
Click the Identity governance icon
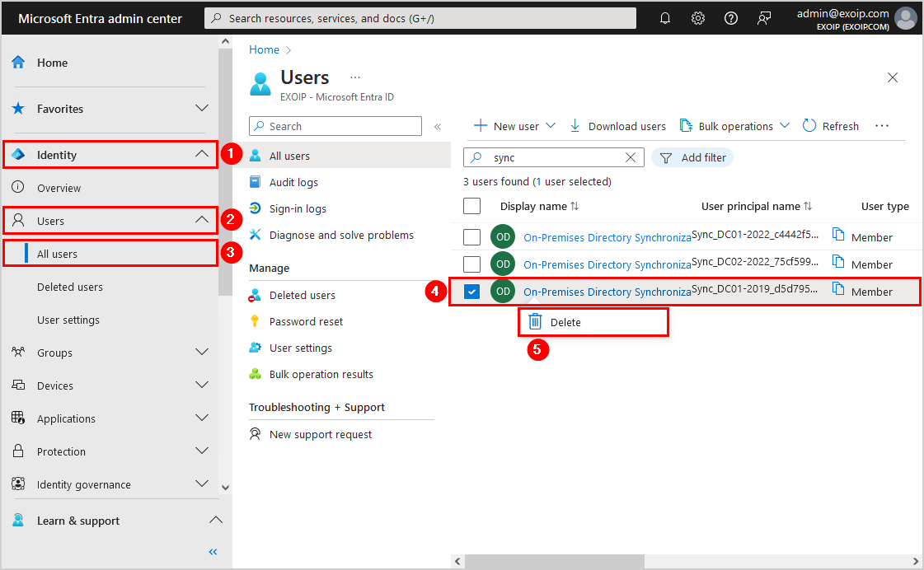tap(18, 484)
